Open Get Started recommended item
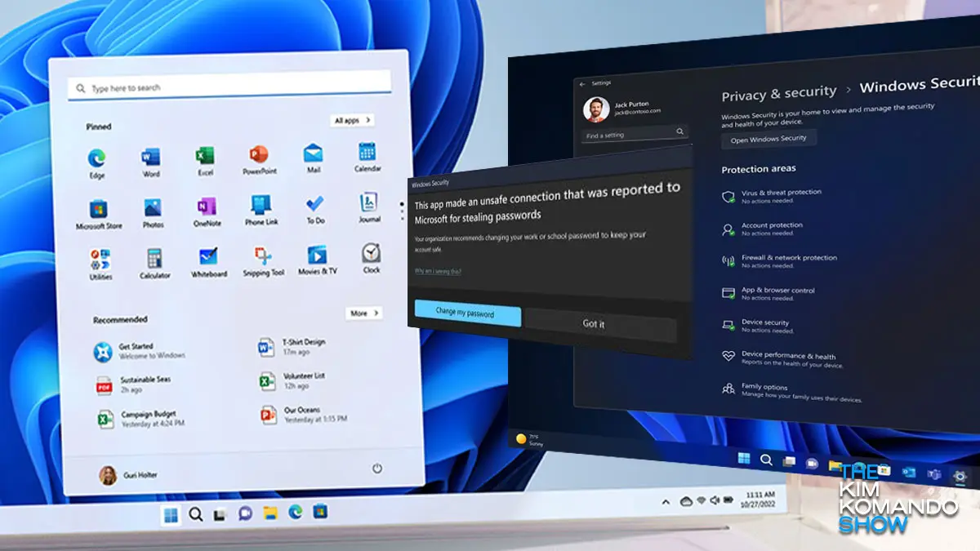This screenshot has width=980, height=551. pyautogui.click(x=140, y=351)
